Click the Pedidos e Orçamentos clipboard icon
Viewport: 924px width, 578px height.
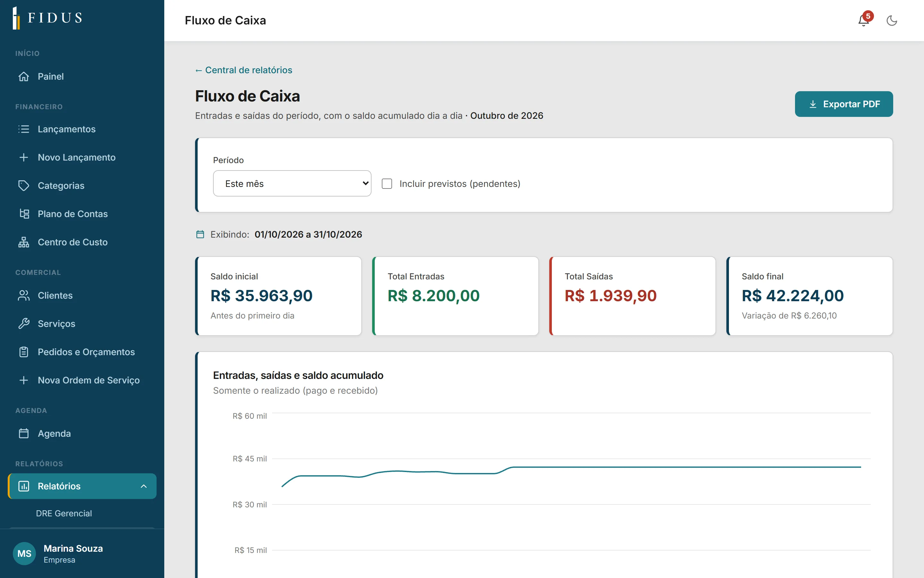(24, 352)
